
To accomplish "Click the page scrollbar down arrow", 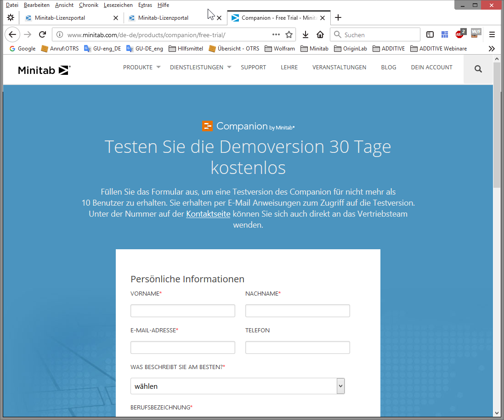I will (497, 413).
